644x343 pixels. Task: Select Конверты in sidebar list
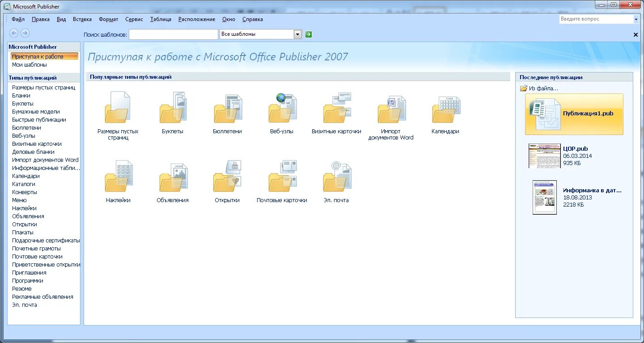coord(25,192)
